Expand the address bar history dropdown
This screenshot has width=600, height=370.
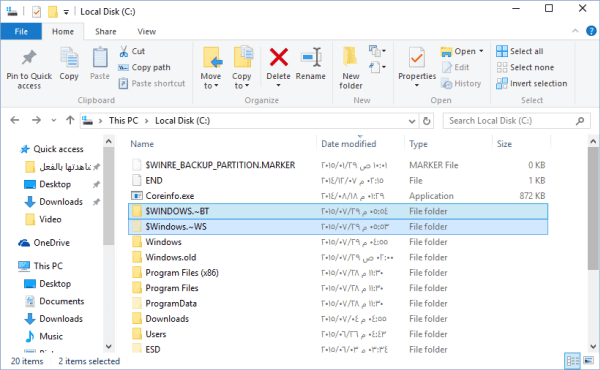pyautogui.click(x=412, y=121)
